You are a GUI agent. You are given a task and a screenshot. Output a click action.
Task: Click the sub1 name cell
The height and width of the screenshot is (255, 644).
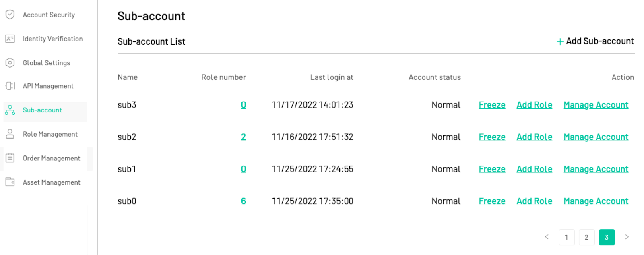pyautogui.click(x=127, y=169)
